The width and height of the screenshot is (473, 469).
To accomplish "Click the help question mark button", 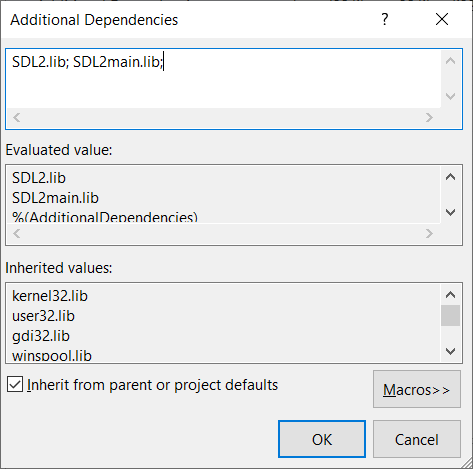I will click(385, 19).
